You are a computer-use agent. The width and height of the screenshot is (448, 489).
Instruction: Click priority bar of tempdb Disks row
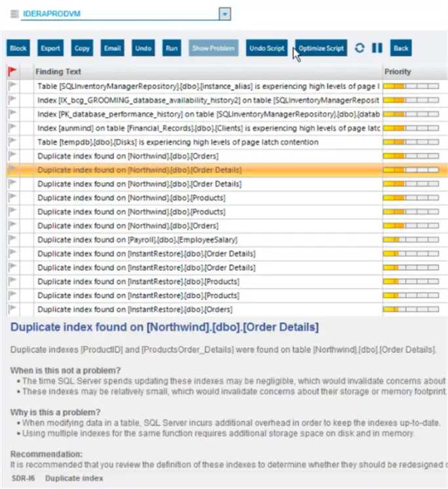(411, 142)
